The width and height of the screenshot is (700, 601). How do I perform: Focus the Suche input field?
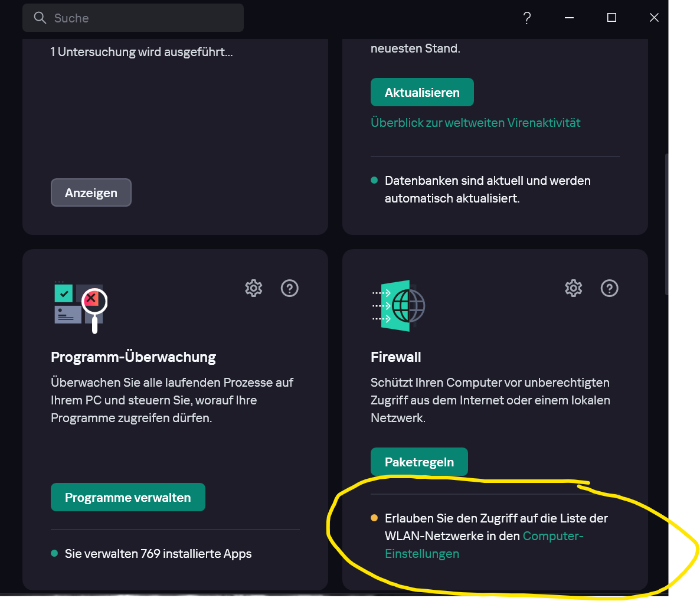[x=142, y=18]
